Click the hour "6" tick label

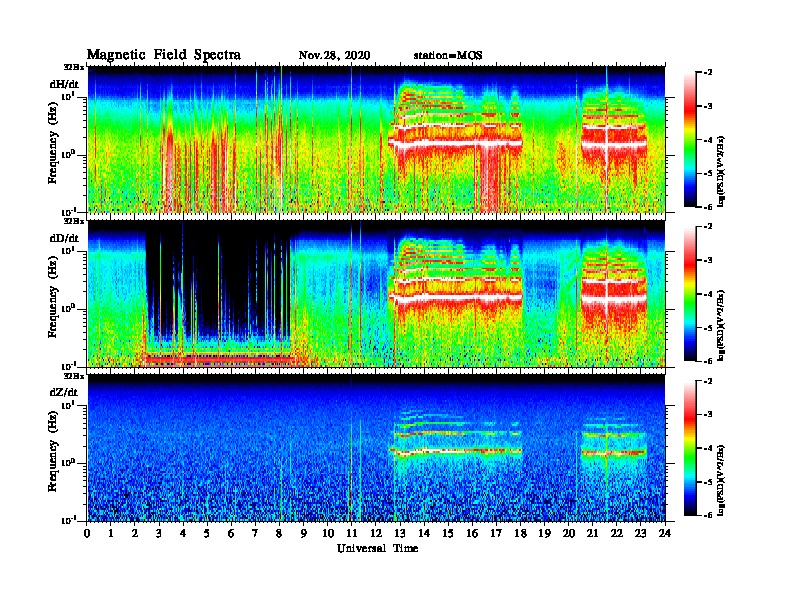[x=231, y=533]
